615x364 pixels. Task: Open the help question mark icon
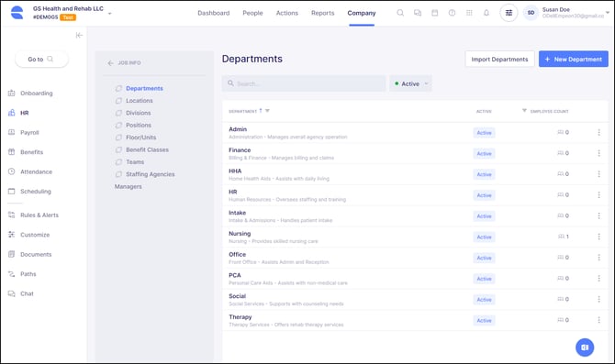452,13
